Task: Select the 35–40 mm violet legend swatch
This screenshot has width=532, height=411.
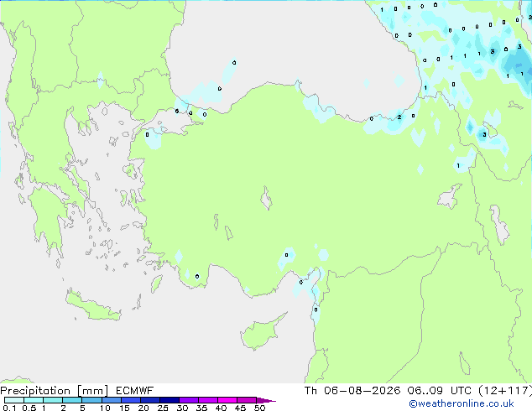Action: tap(208, 400)
